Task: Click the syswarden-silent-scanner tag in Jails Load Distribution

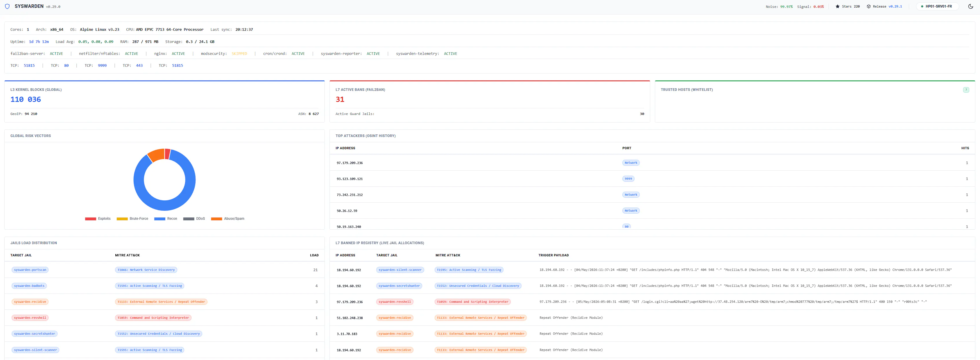Action: [35, 350]
